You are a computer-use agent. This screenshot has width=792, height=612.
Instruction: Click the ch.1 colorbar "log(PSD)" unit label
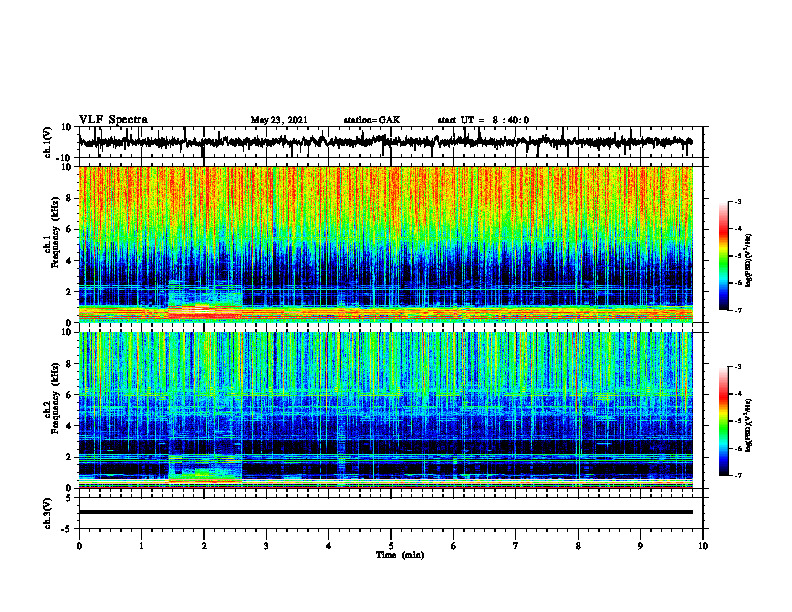(x=749, y=261)
